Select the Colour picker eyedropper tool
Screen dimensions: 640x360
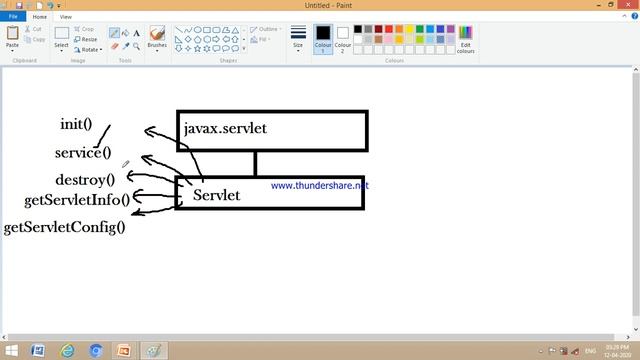[125, 46]
